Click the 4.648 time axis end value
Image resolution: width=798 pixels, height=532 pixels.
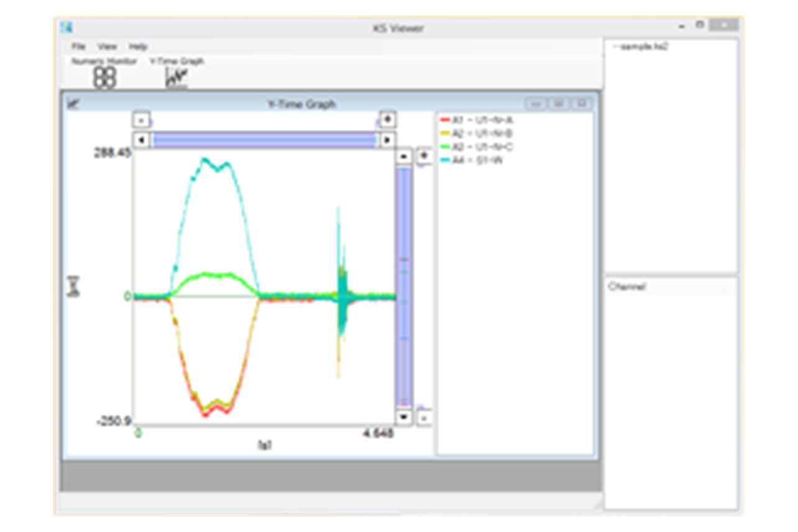click(378, 434)
